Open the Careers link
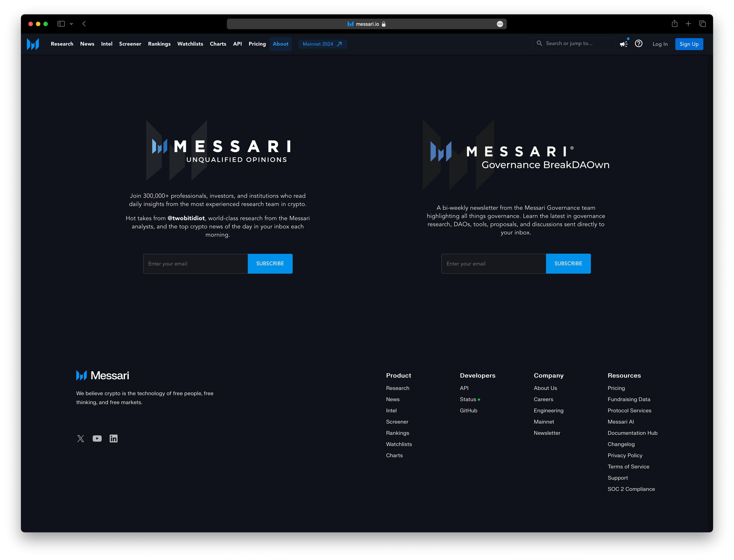The image size is (734, 560). tap(543, 400)
